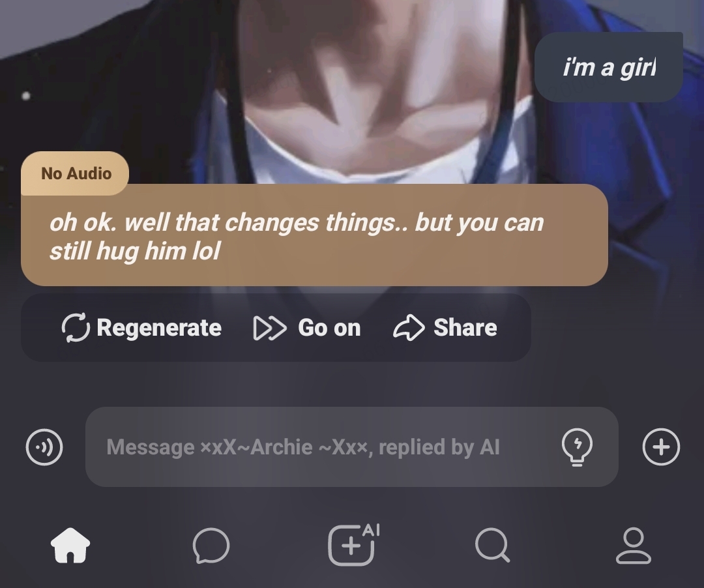The image size is (704, 588).
Task: Open search via the magnifier icon
Action: coord(493,545)
